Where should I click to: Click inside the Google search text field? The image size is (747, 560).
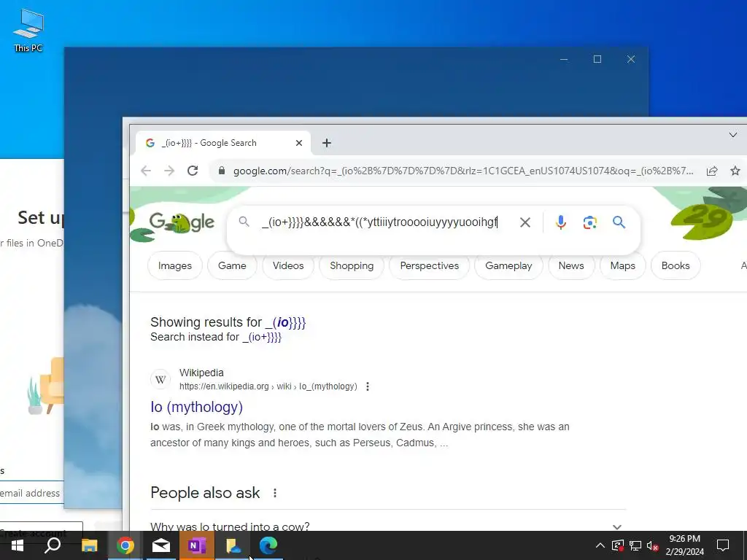click(380, 222)
